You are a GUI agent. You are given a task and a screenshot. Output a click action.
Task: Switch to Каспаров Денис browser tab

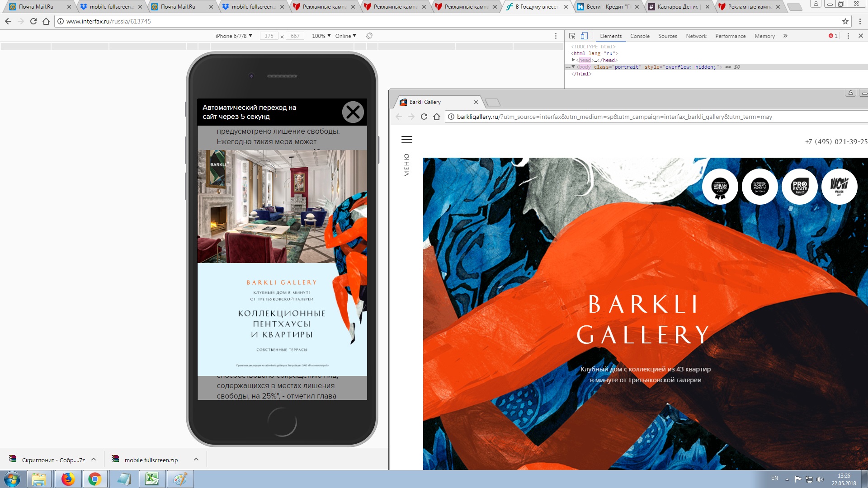678,7
